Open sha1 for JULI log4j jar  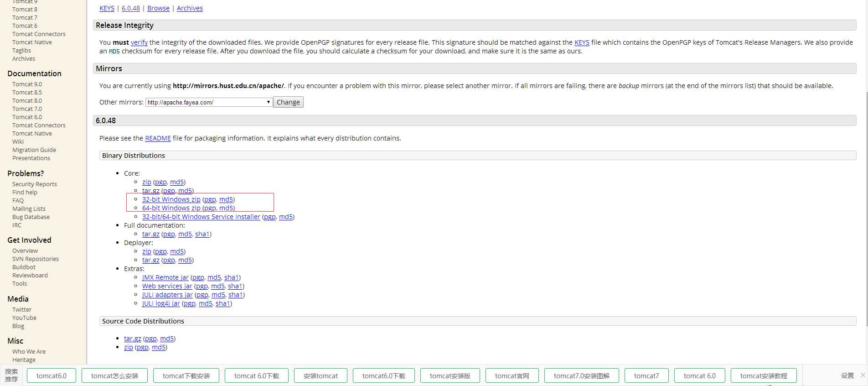(222, 303)
